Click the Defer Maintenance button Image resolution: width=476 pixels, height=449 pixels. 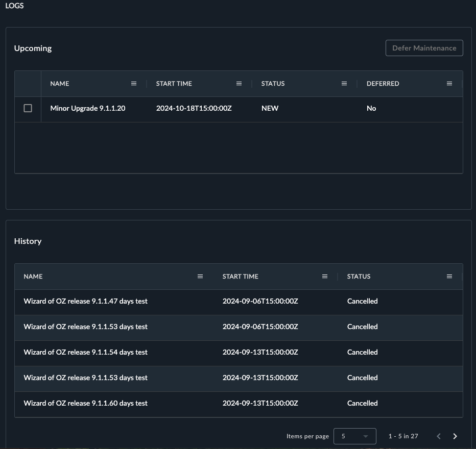(424, 48)
